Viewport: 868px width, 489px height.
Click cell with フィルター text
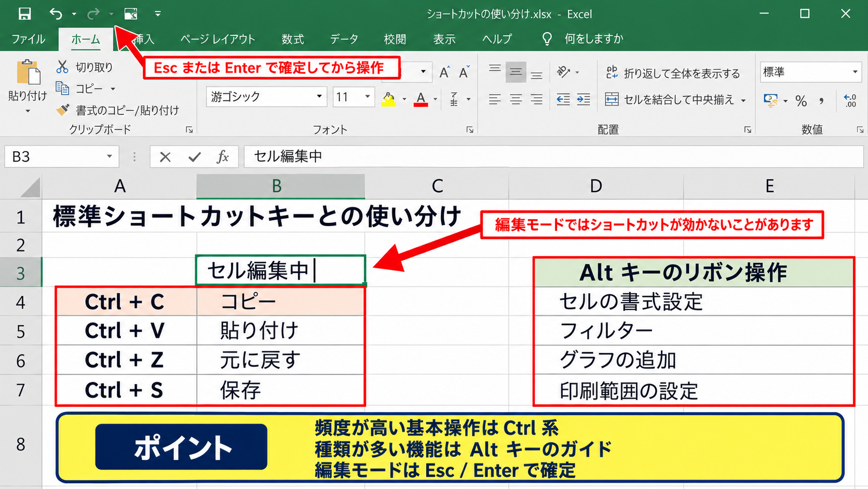[694, 331]
